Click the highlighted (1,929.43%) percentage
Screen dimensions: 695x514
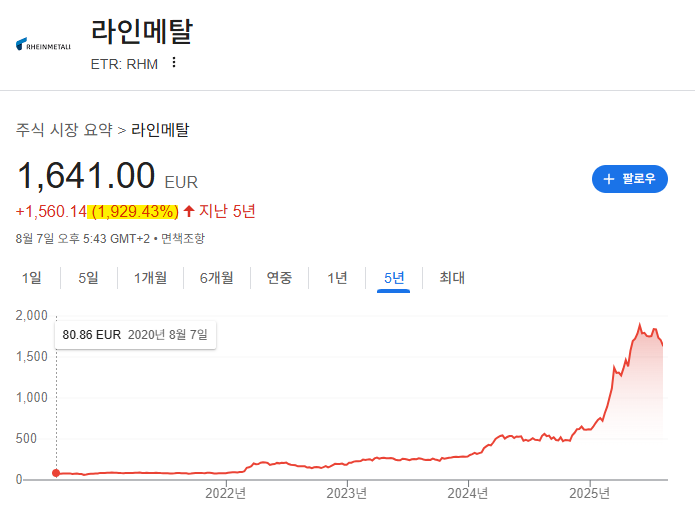pos(133,211)
